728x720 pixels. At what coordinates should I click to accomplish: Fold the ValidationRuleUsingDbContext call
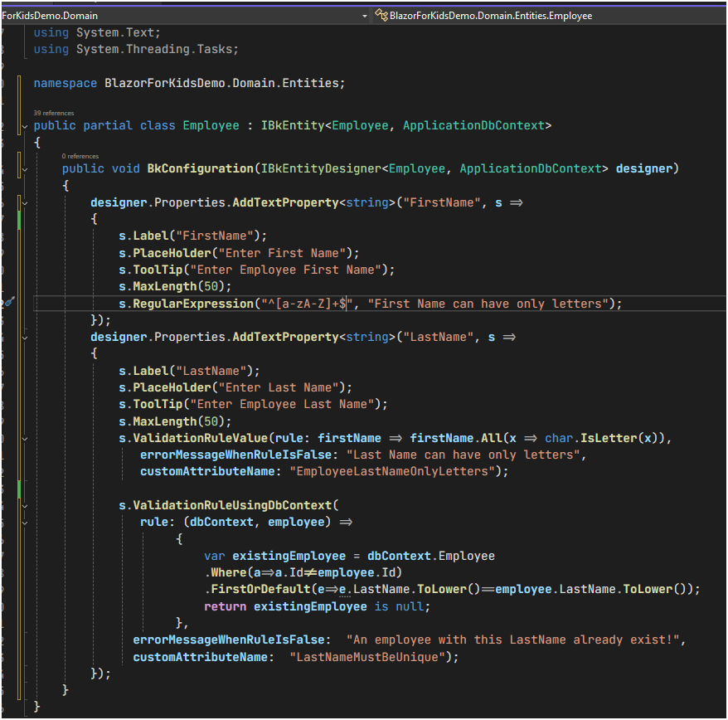[25, 506]
